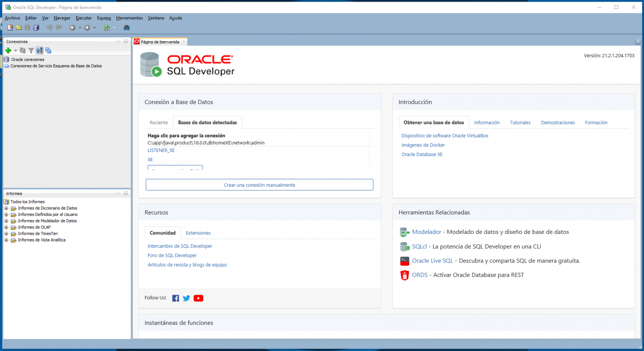Viewport: 644px width, 351px height.
Task: Toggle the sort connections icon
Action: pos(39,50)
